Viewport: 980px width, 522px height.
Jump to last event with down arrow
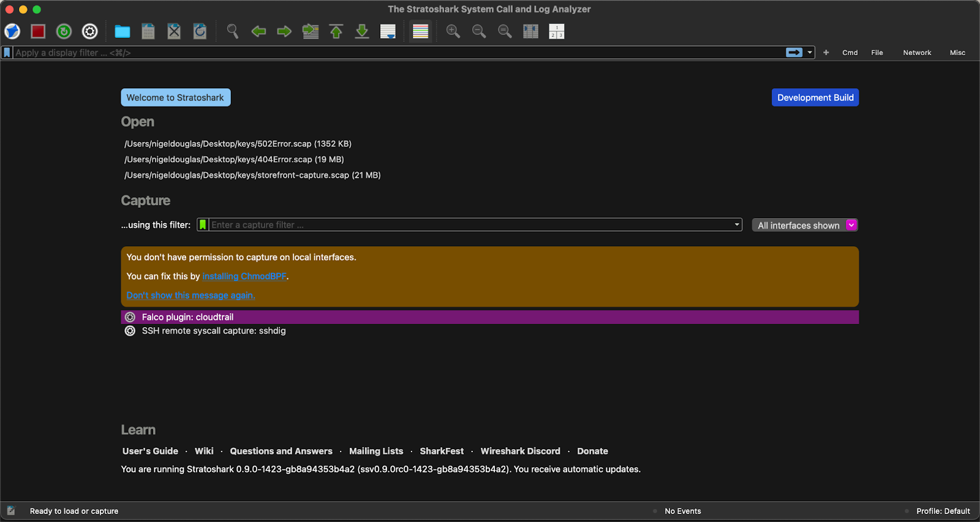pyautogui.click(x=362, y=31)
